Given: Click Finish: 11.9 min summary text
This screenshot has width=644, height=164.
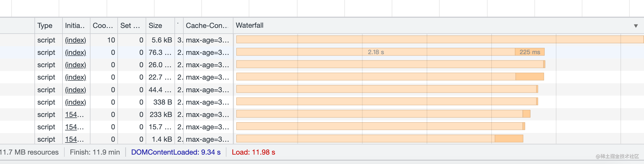Looking at the screenshot, I should click(95, 152).
